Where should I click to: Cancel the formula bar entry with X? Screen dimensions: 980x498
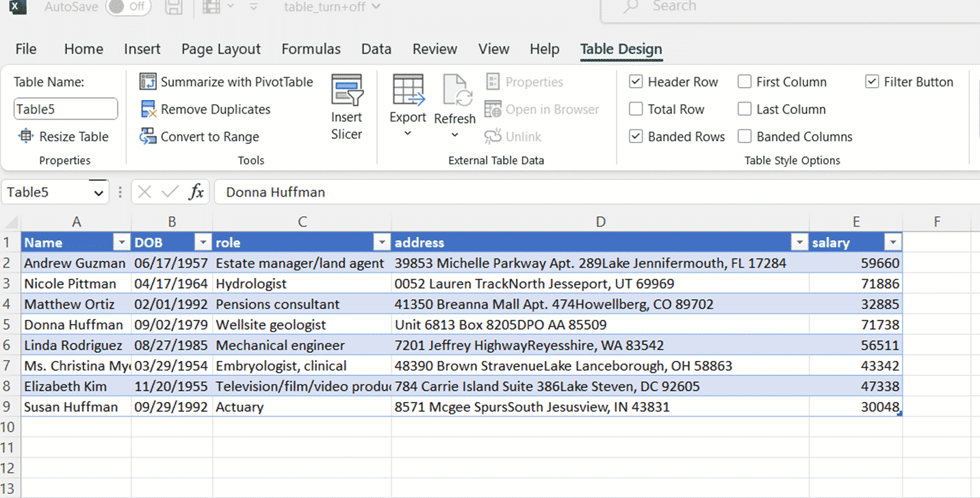pos(144,192)
